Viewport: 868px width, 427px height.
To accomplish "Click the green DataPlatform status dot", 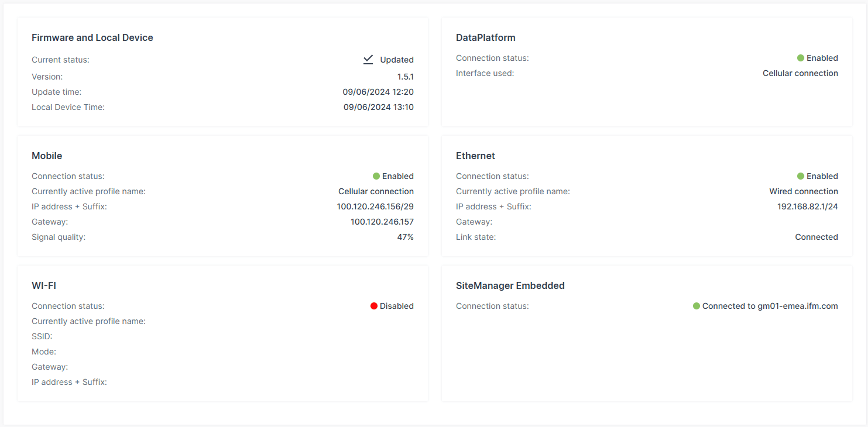I will 801,58.
